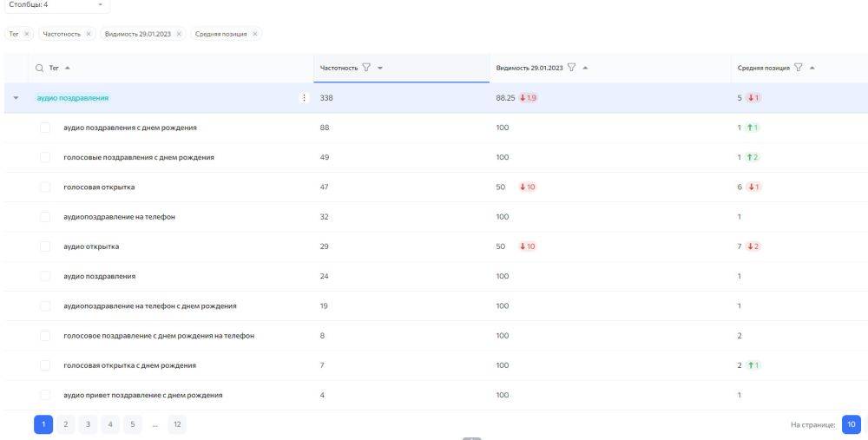Remove the Частотность column chip
The width and height of the screenshot is (868, 440).
coord(89,34)
